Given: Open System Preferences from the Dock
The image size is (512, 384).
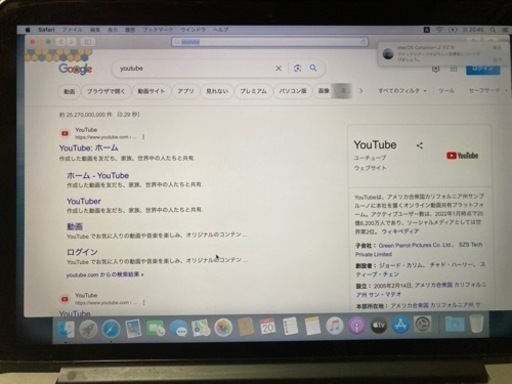Looking at the screenshot, I should click(423, 324).
